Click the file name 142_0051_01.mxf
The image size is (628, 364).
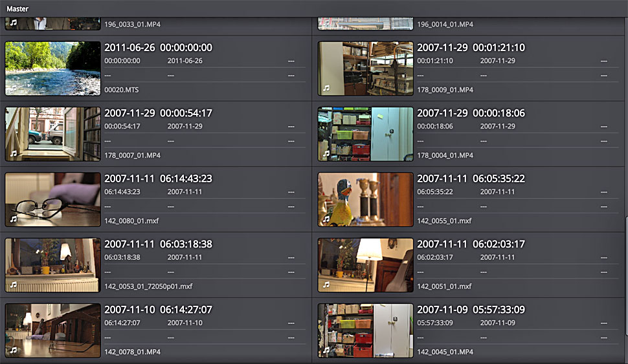pos(445,286)
